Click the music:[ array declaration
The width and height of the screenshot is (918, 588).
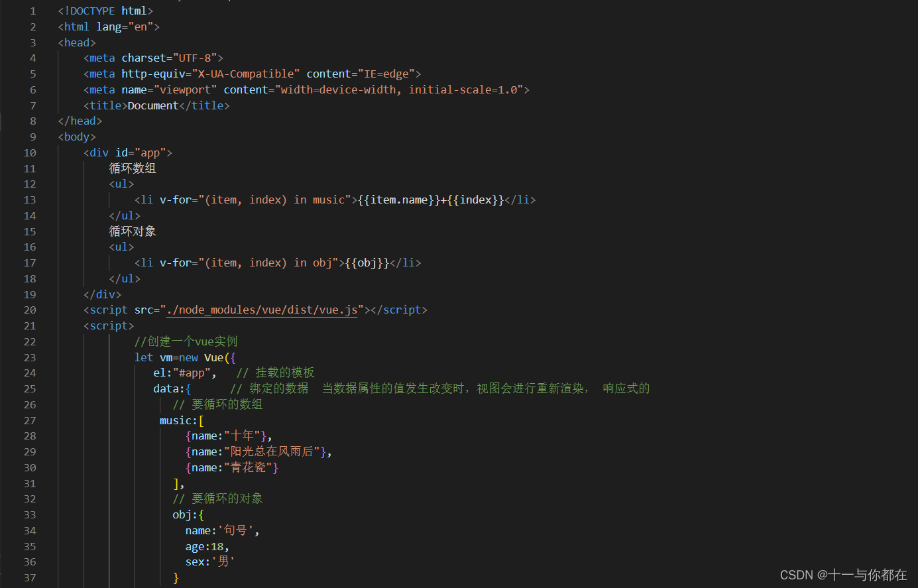[182, 420]
